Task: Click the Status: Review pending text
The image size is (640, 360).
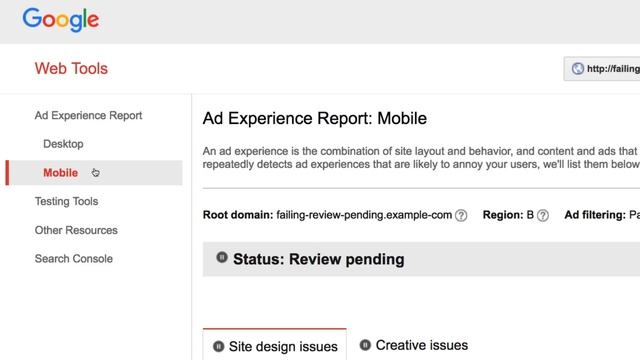Action: (319, 259)
